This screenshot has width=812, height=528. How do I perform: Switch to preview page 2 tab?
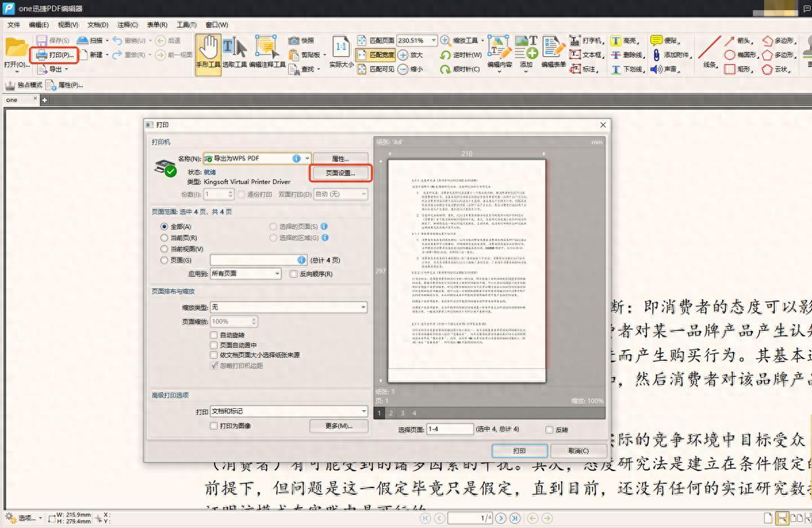392,413
